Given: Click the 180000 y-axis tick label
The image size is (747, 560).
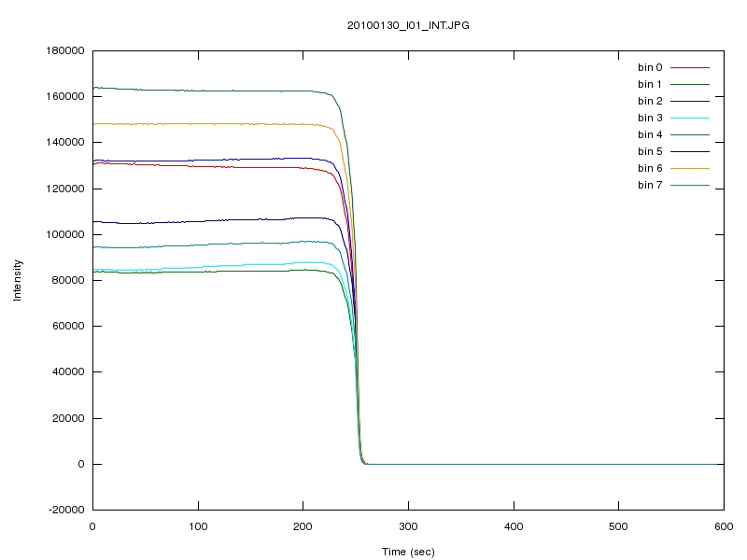Looking at the screenshot, I should [x=65, y=50].
